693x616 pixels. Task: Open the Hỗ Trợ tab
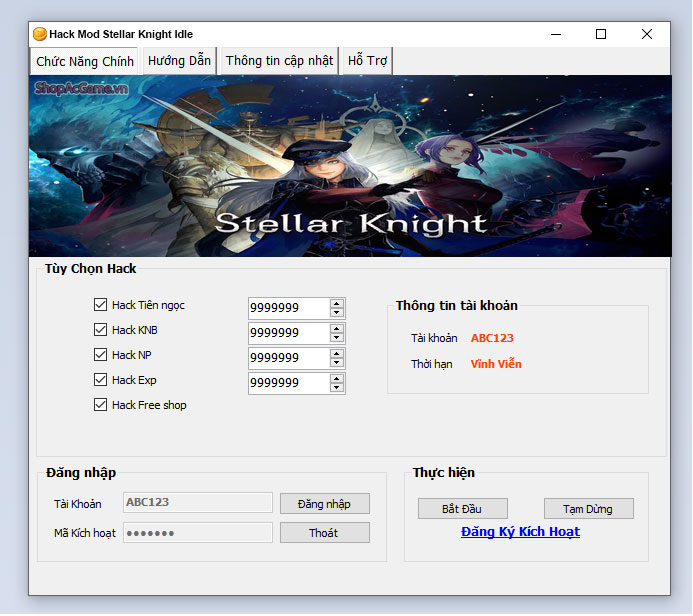367,61
